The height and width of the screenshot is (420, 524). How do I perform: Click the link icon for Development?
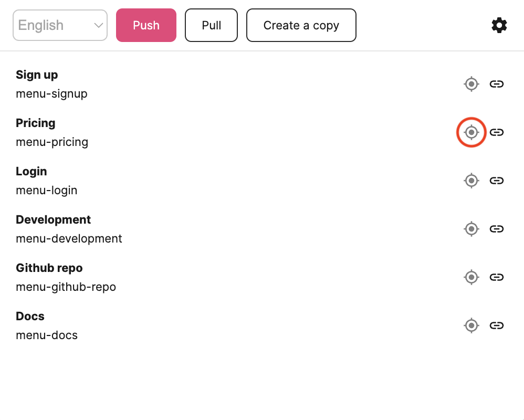(x=497, y=229)
